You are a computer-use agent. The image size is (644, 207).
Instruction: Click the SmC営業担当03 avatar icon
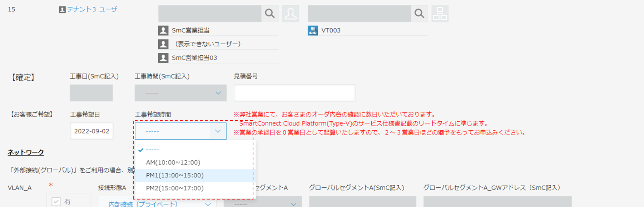coord(163,58)
